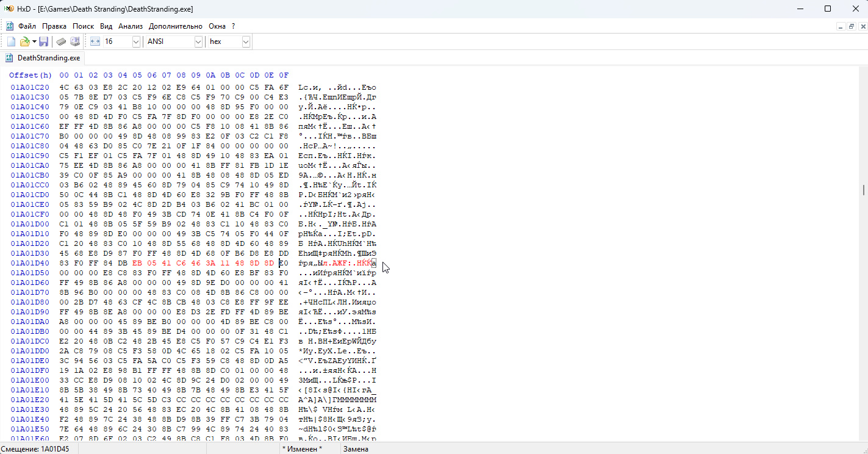Click column header 08

point(181,75)
